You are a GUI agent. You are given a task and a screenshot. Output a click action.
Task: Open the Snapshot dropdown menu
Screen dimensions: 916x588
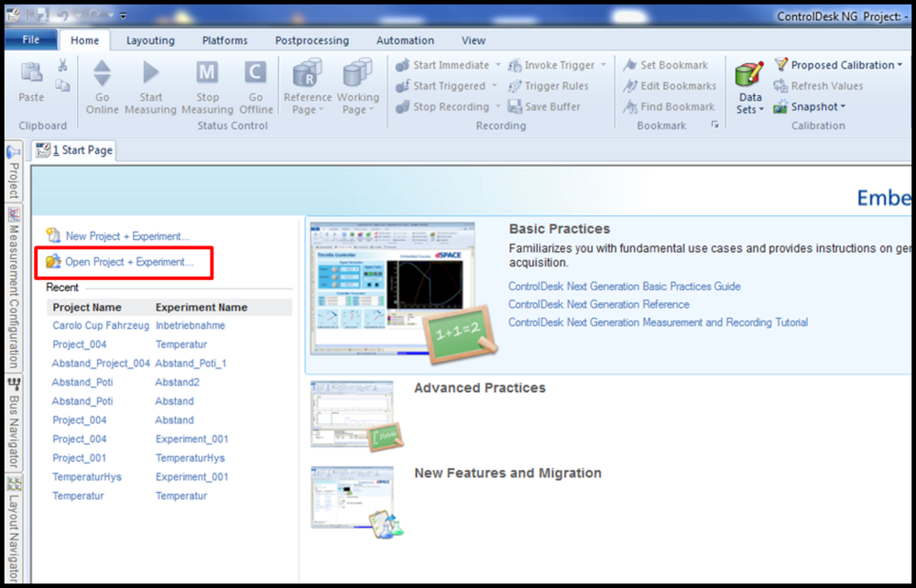(843, 106)
